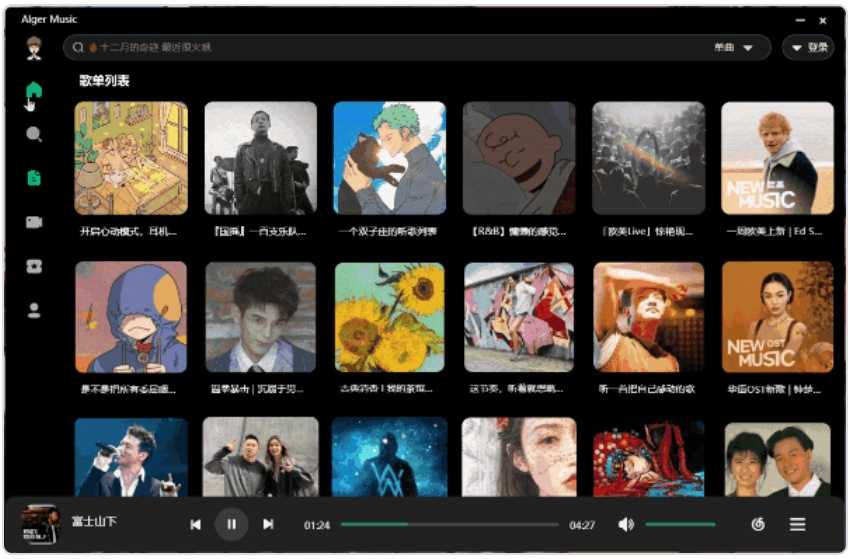Open the MV video section in the sidebar

pos(34,222)
